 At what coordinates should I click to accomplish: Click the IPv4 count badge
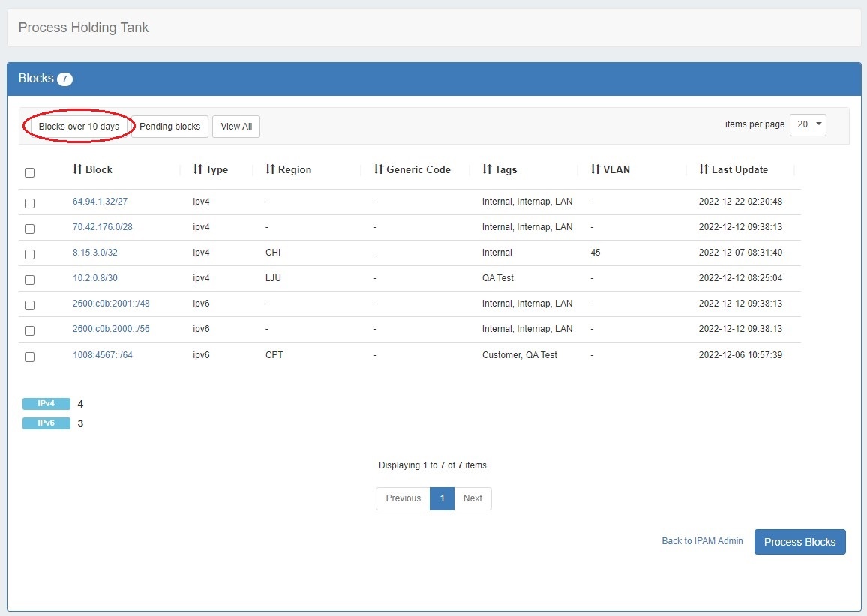(x=46, y=404)
